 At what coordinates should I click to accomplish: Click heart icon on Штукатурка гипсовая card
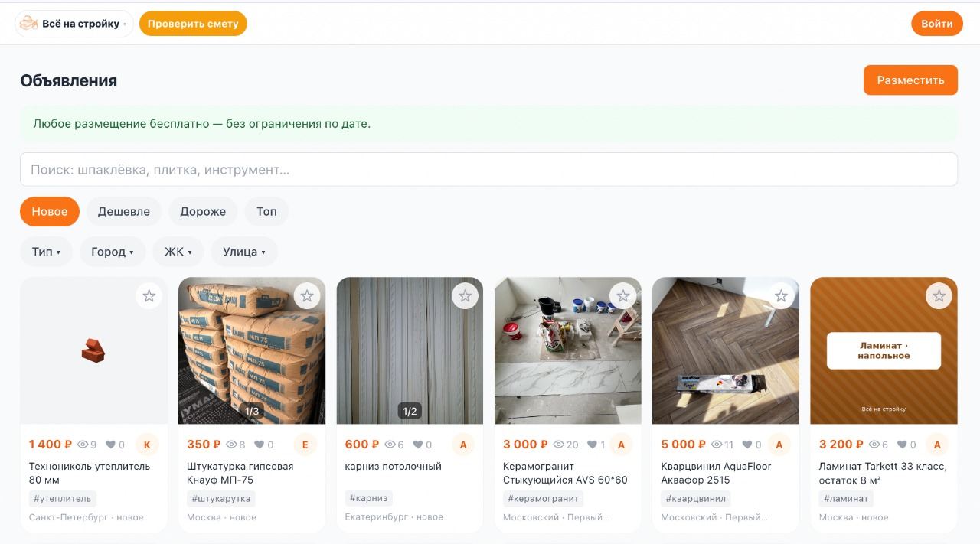pyautogui.click(x=259, y=445)
